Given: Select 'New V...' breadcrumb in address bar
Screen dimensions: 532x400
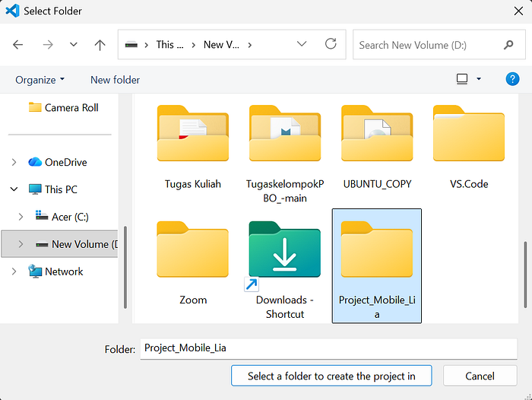Looking at the screenshot, I should click(221, 45).
